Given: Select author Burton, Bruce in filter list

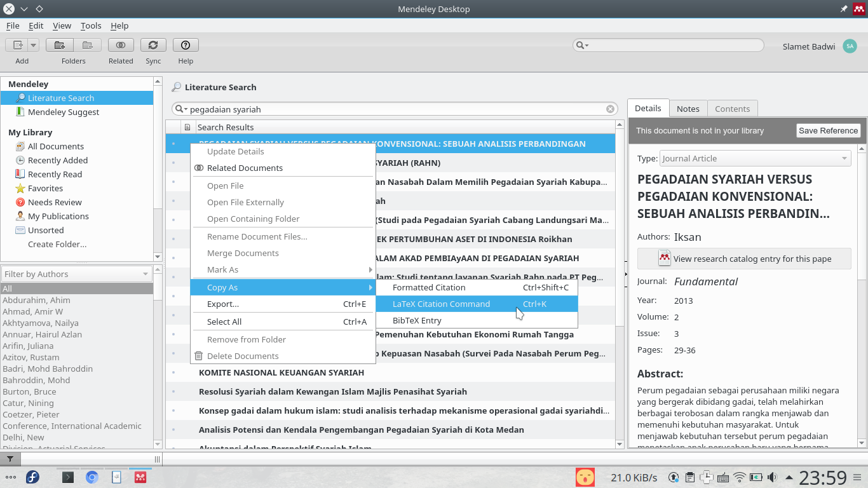Looking at the screenshot, I should pyautogui.click(x=29, y=391).
